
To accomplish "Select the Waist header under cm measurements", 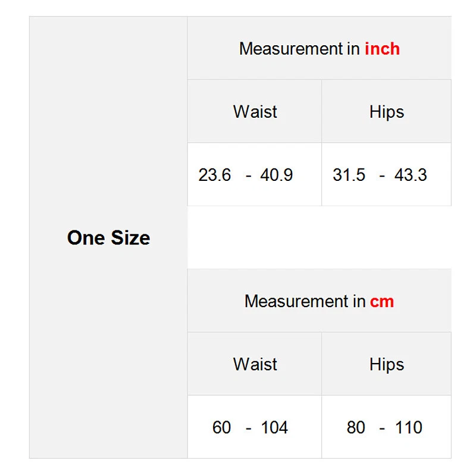I will pyautogui.click(x=255, y=364).
